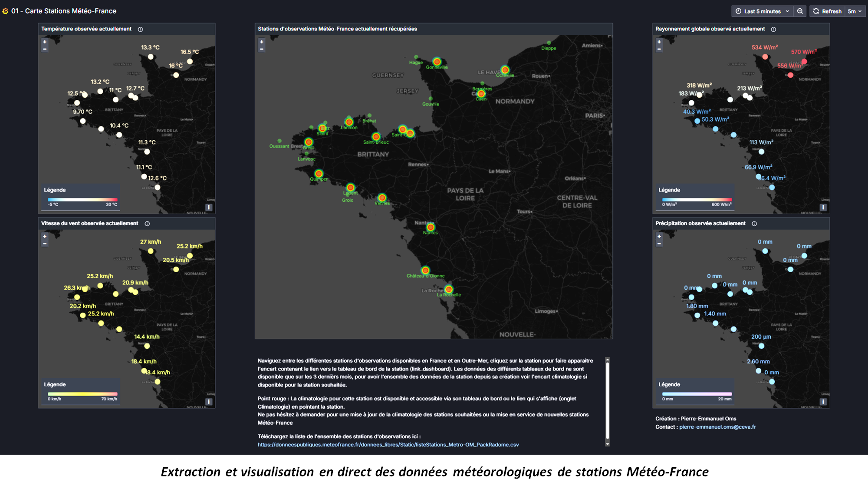The image size is (868, 489).
Task: Zoom out on the Rayonnement globale map
Action: coord(659,49)
